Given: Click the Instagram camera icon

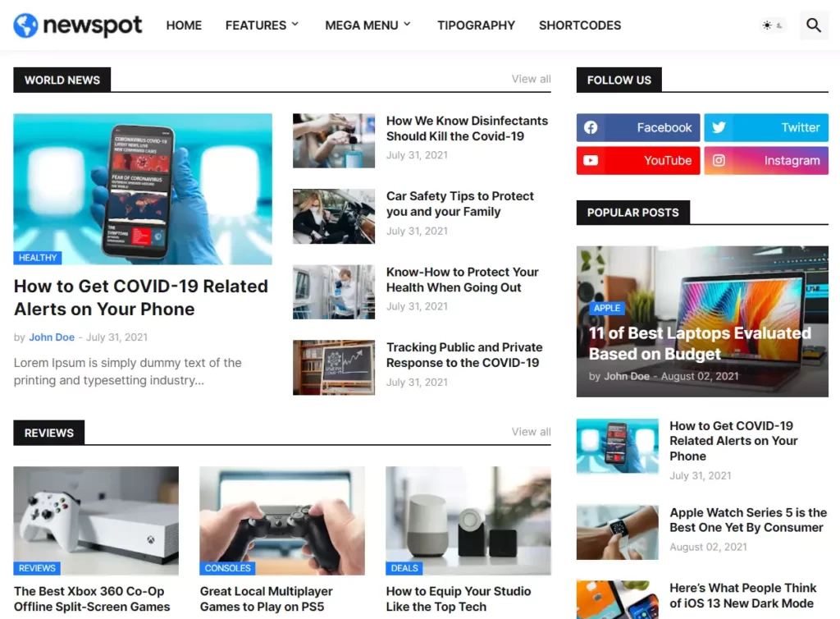Looking at the screenshot, I should click(719, 161).
